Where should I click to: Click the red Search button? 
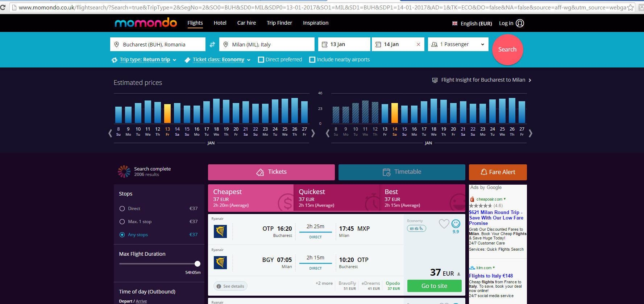coord(507,50)
